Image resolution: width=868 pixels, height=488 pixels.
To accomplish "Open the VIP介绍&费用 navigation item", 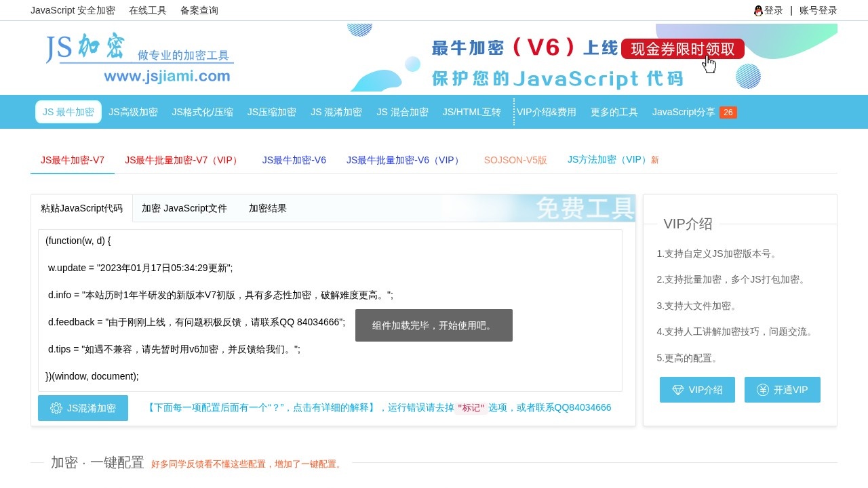I will point(547,113).
